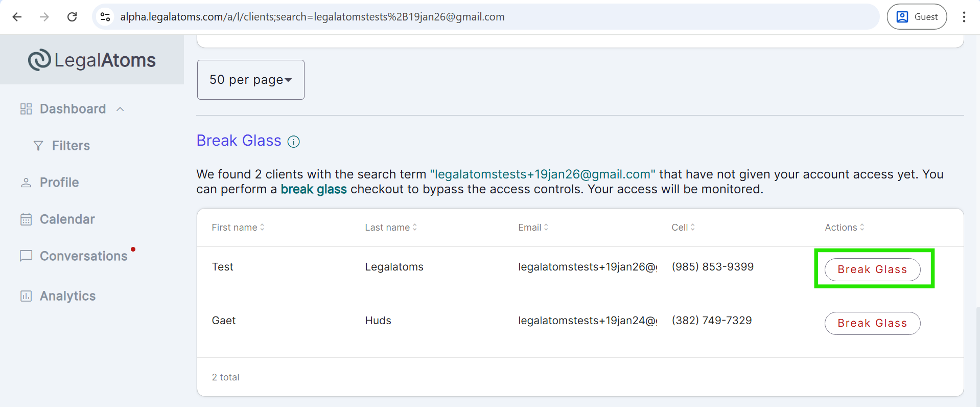980x407 pixels.
Task: Collapse the Dashboard menu chevron
Action: (120, 109)
